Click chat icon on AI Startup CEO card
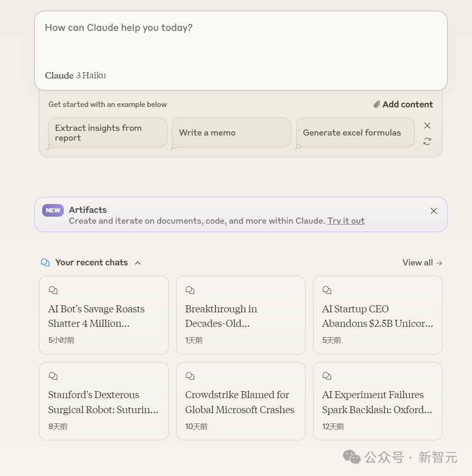 (x=327, y=290)
